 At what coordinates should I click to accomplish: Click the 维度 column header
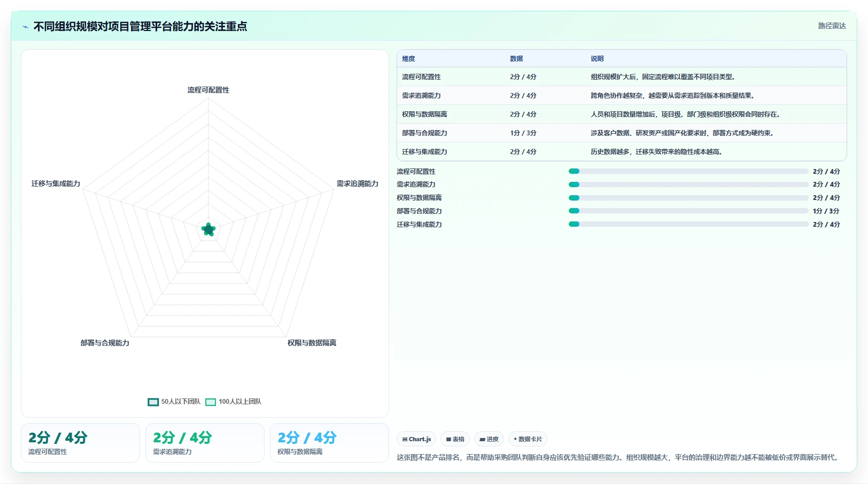point(408,59)
